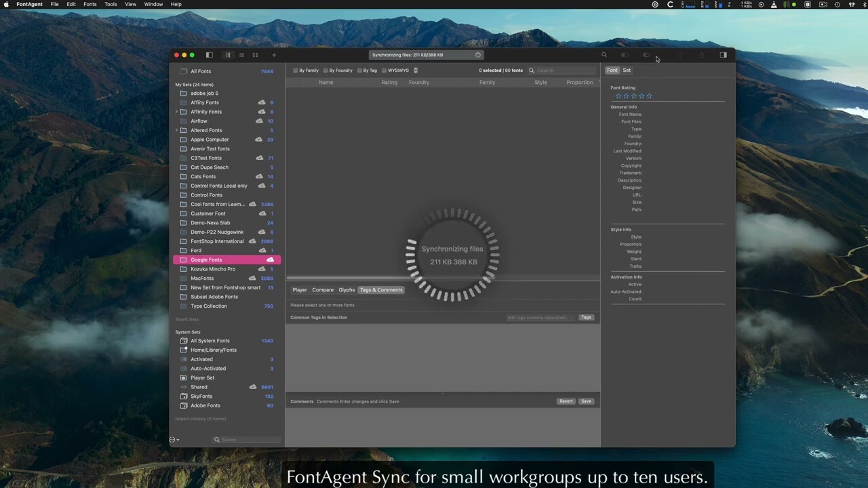
Task: Click cloud icon on Google Fonts set
Action: [x=270, y=260]
